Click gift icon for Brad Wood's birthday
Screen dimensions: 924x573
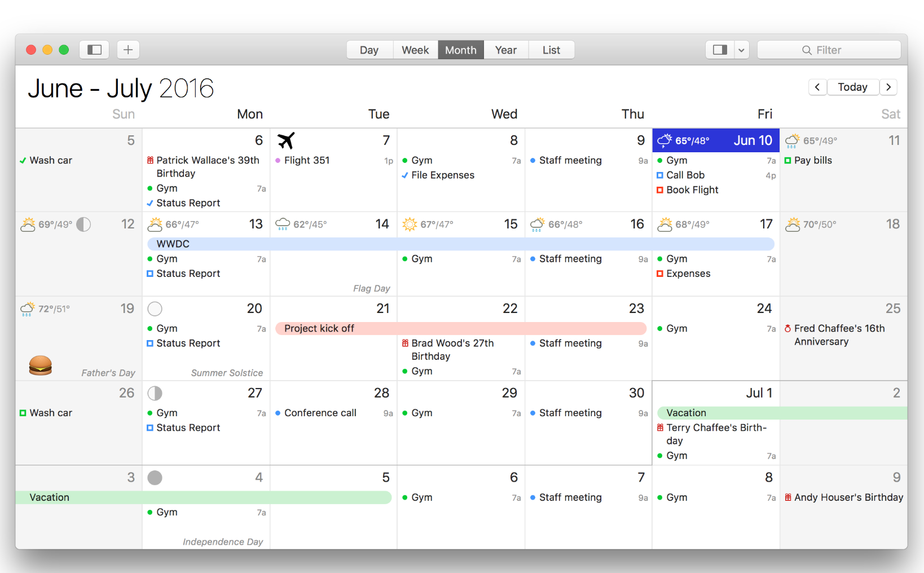point(405,343)
